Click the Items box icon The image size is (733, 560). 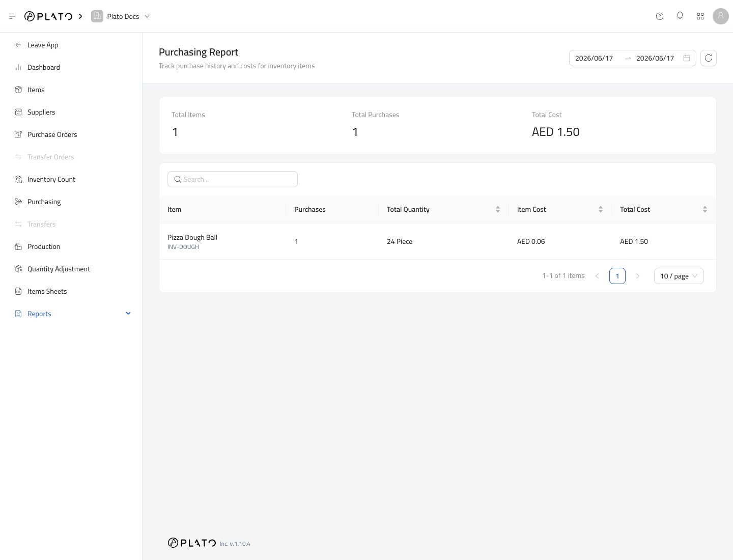coord(18,90)
